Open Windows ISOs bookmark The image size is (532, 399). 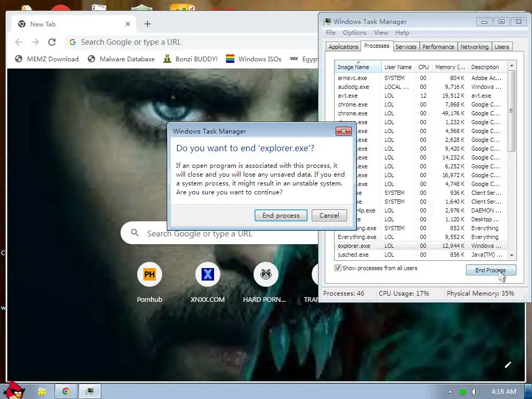[254, 59]
